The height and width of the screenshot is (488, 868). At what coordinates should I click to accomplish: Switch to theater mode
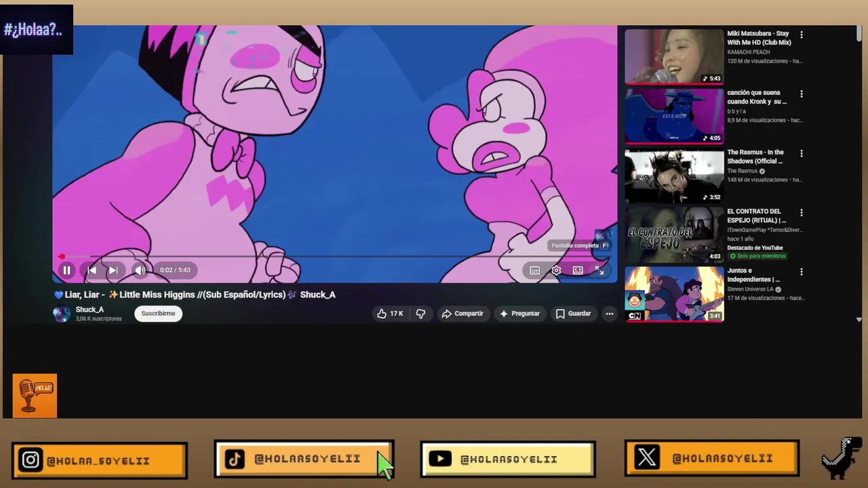click(578, 270)
